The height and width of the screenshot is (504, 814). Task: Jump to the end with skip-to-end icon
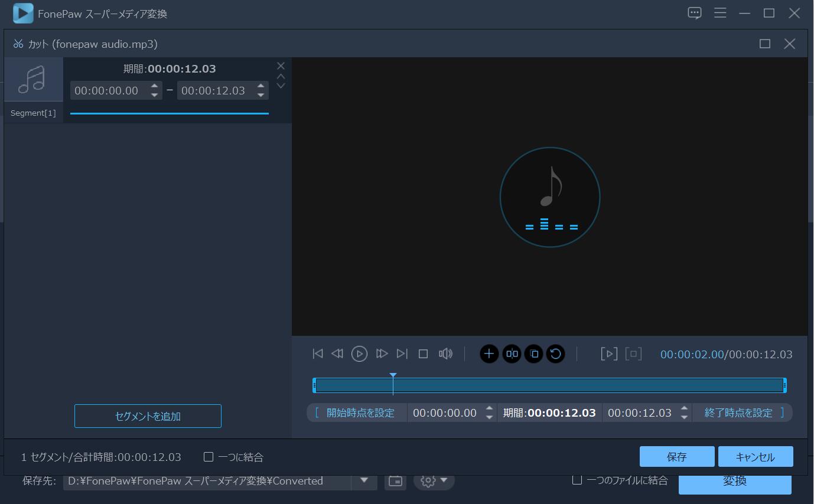[x=402, y=354]
